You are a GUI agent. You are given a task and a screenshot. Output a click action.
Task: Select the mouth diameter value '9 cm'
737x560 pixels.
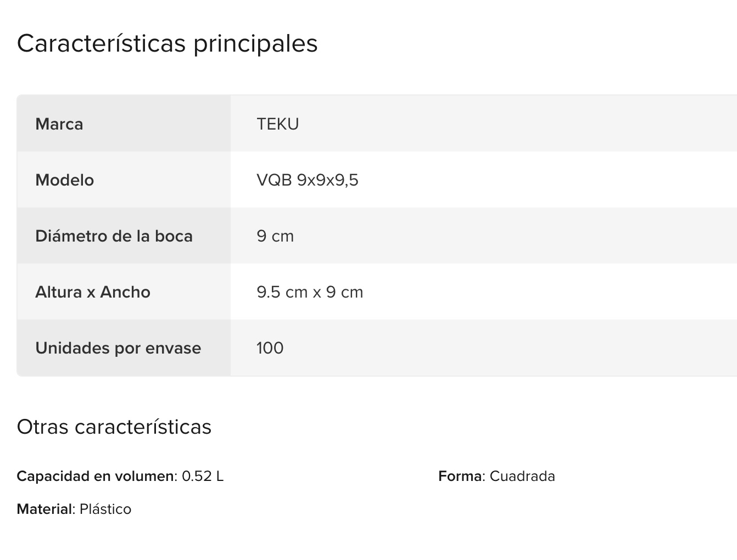tap(275, 236)
